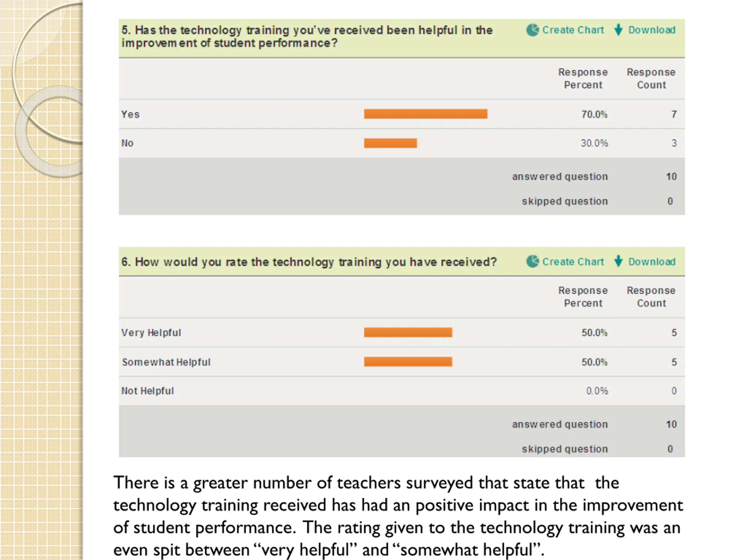Click the orange No response bar

390,143
